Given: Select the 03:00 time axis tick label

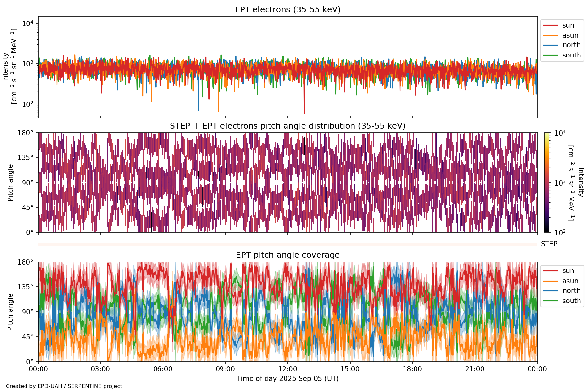Looking at the screenshot, I should point(101,369).
